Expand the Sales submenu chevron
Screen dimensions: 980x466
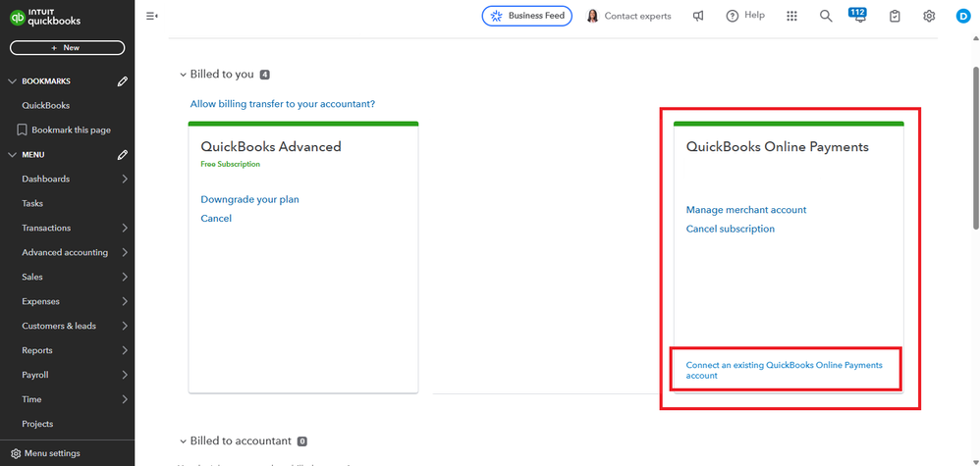pos(125,277)
